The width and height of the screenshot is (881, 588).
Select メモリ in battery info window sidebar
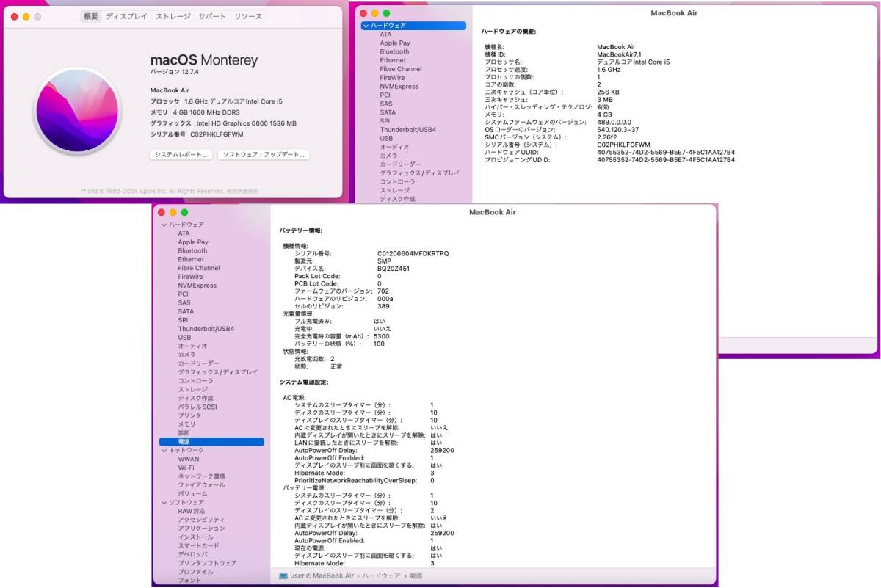(186, 424)
